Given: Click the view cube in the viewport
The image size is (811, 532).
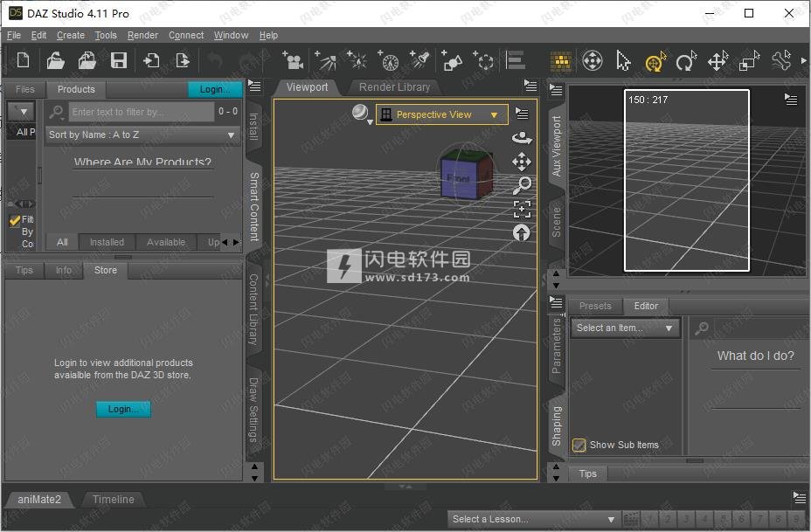Looking at the screenshot, I should (x=466, y=174).
